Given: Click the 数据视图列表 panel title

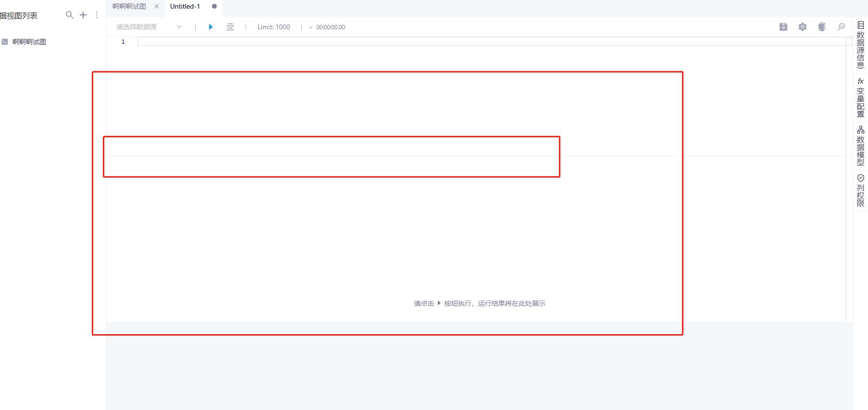Looking at the screenshot, I should (x=19, y=15).
